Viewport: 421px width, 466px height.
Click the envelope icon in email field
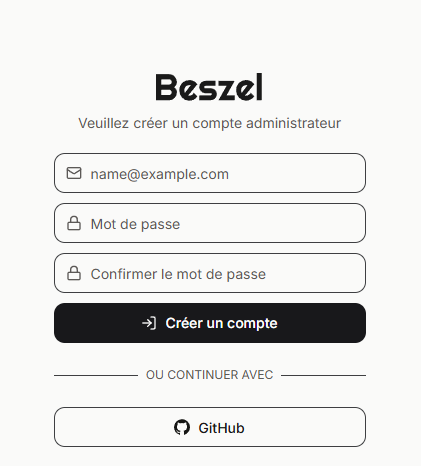coord(74,173)
